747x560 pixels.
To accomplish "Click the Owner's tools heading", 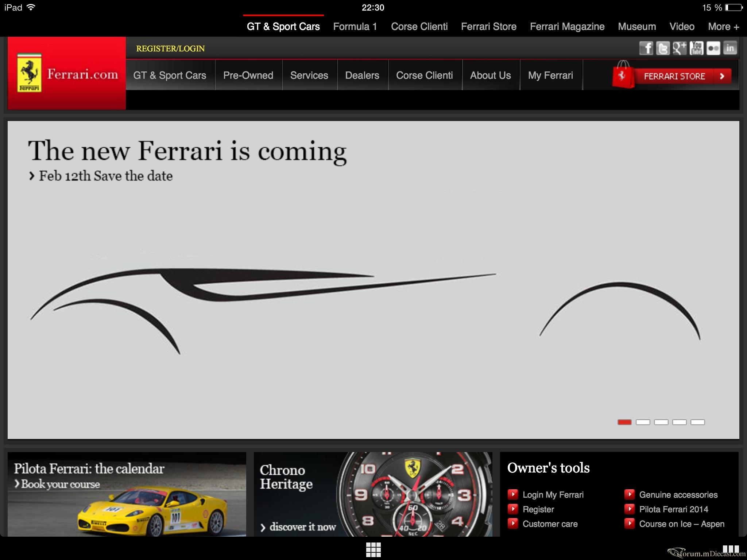I will (x=548, y=468).
